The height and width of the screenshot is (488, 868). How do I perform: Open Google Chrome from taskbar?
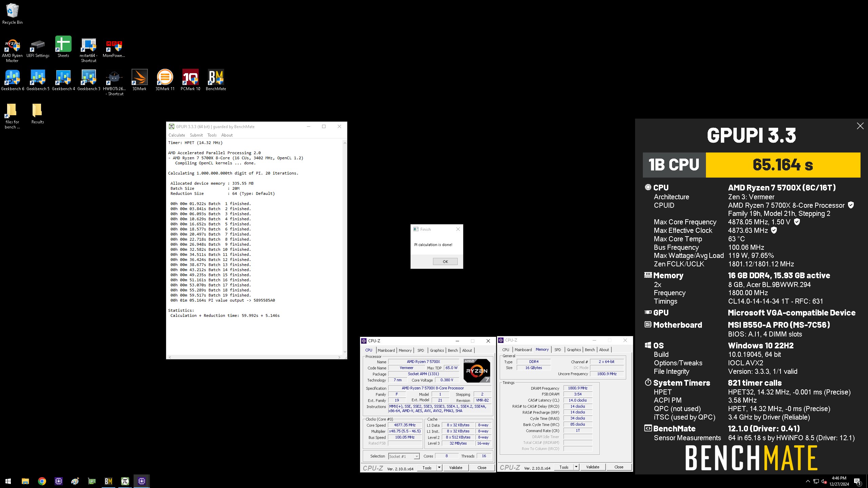pyautogui.click(x=42, y=481)
